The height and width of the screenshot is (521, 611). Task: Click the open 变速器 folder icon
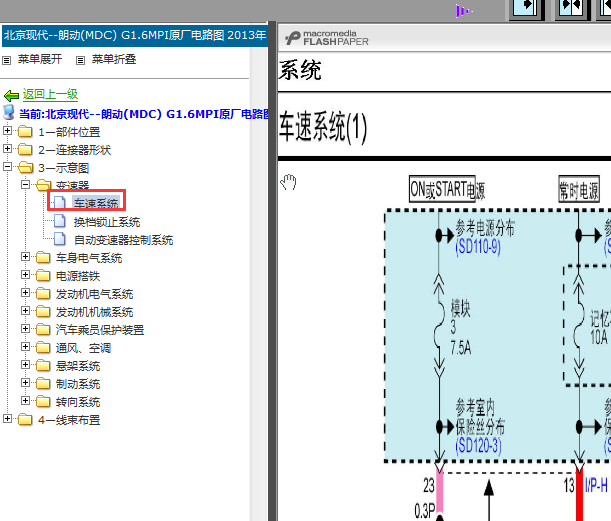click(x=44, y=185)
